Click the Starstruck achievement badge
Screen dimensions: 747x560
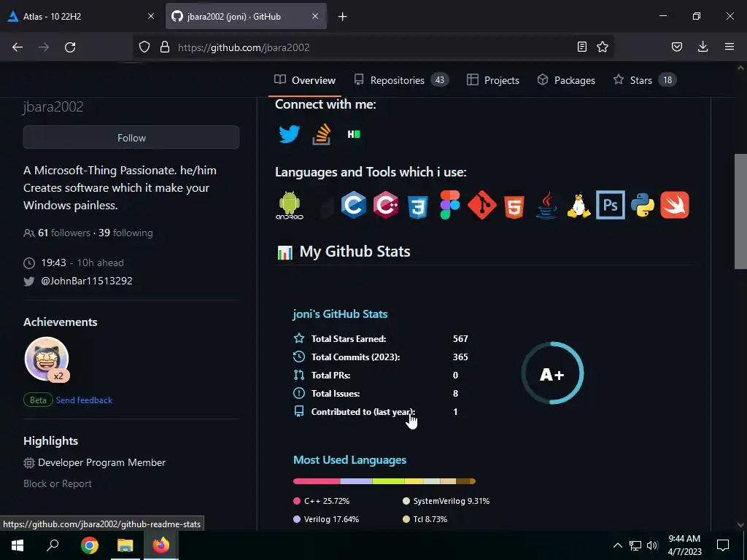click(47, 359)
